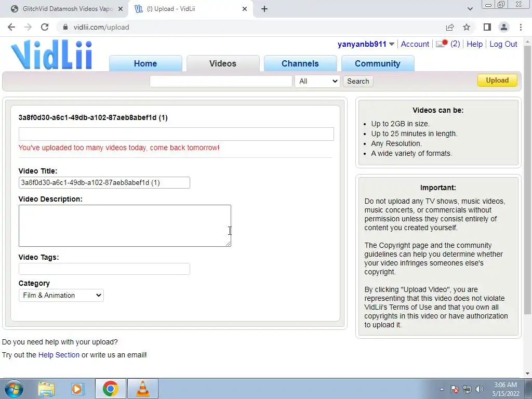This screenshot has width=532, height=399.
Task: Open the Help Section link
Action: coord(59,355)
